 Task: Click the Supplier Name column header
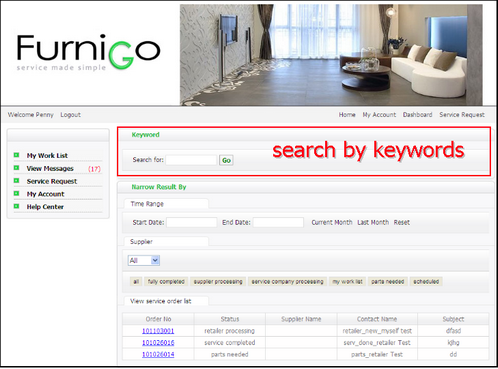click(301, 319)
